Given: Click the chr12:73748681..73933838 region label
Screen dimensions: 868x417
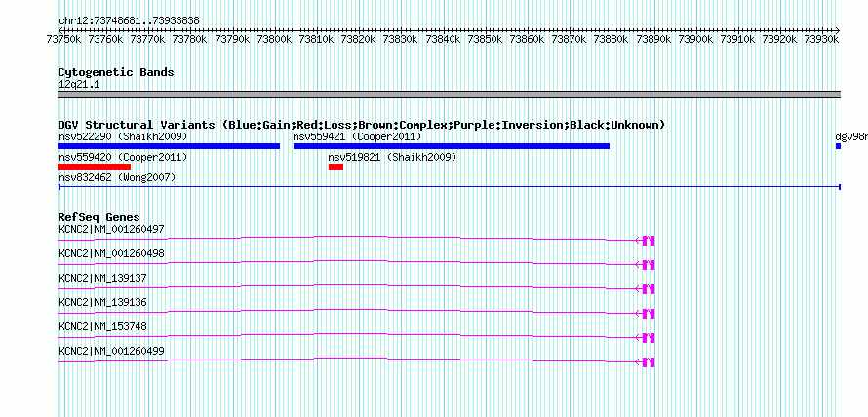Looking at the screenshot, I should 129,21.
